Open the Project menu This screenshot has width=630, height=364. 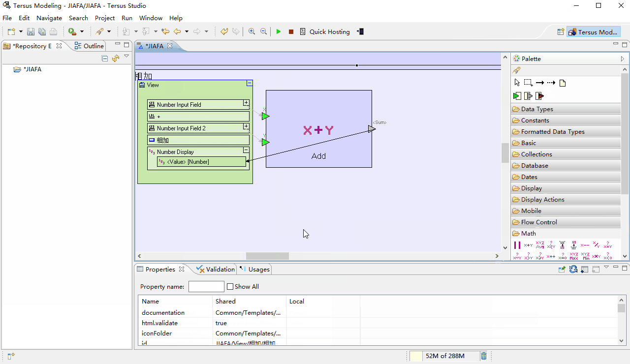pyautogui.click(x=105, y=18)
